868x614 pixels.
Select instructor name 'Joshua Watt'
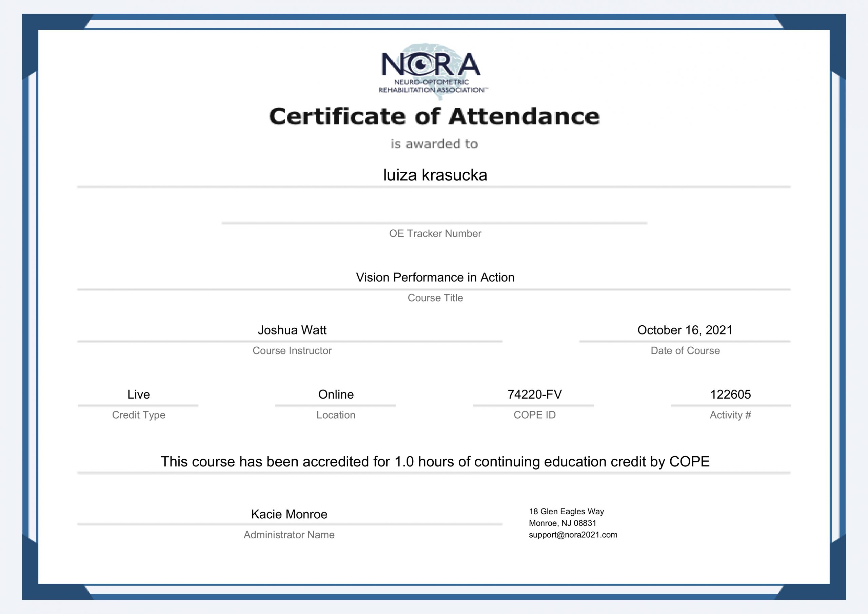coord(292,330)
